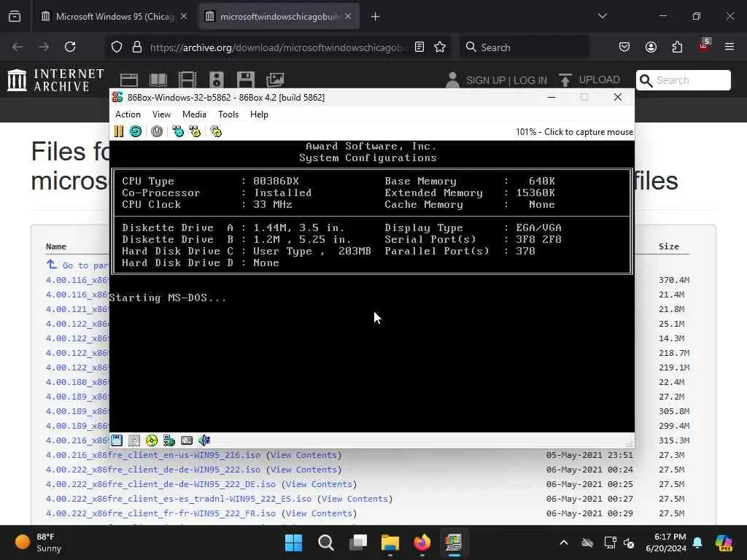Open Internet Archive video film icon
Screen dimensions: 747x560
tap(187, 80)
